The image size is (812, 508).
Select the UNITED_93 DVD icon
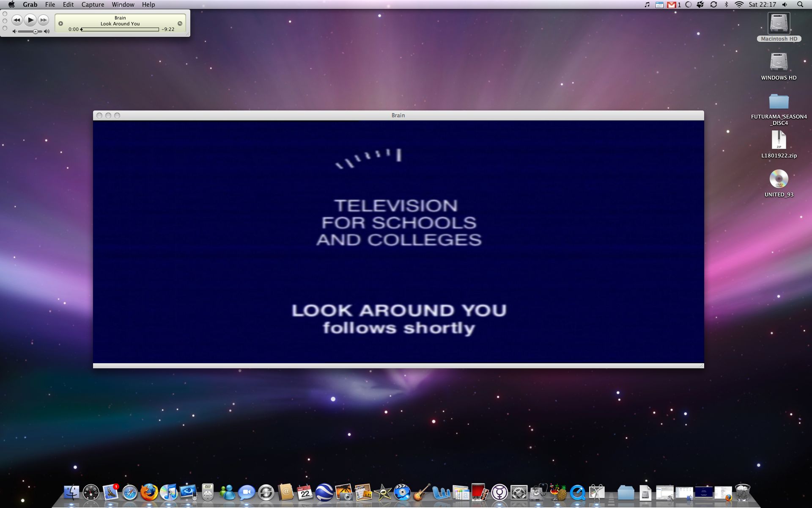[779, 179]
